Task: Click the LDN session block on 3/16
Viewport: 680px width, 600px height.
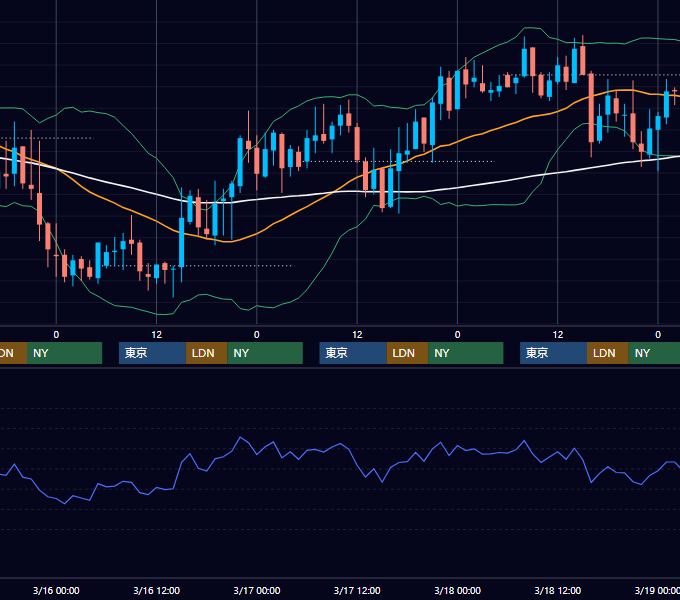Action: (x=206, y=353)
